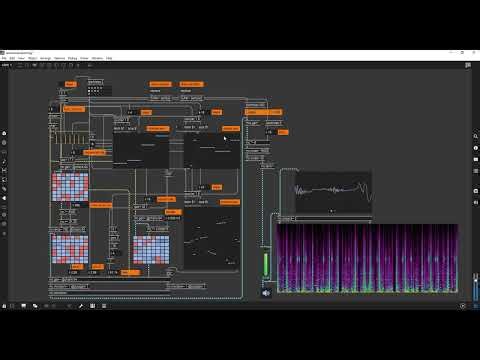Open the Debug menu
480x360 pixels.
click(x=72, y=58)
